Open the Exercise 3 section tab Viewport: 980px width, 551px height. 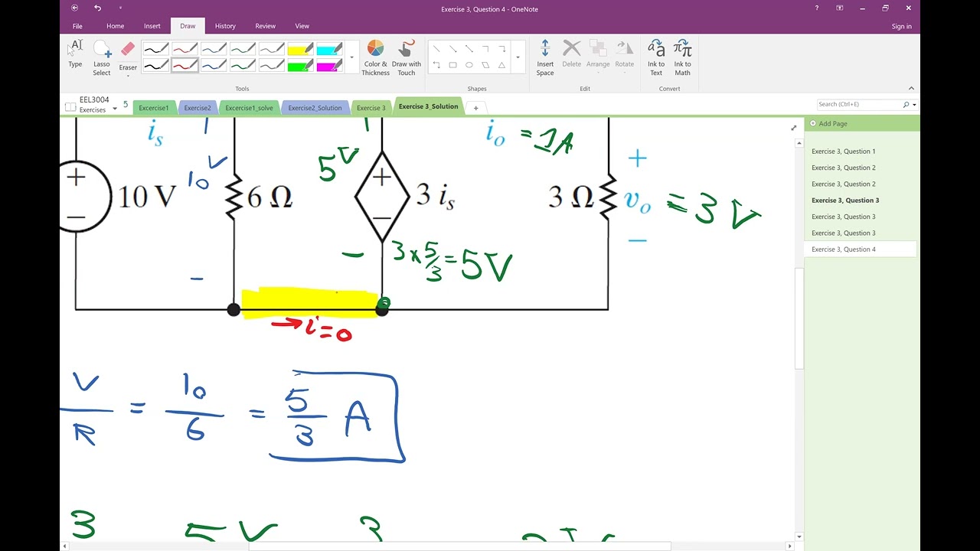(371, 108)
